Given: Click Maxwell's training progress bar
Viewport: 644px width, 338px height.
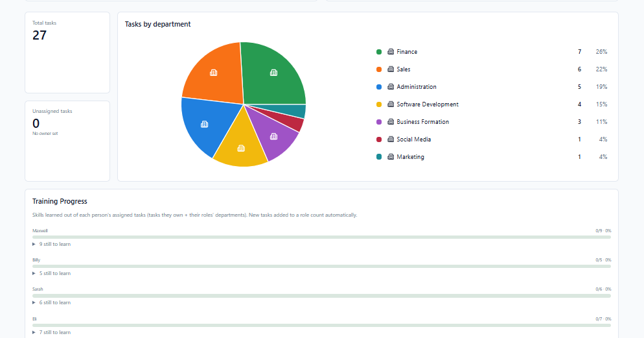Looking at the screenshot, I should [321, 237].
